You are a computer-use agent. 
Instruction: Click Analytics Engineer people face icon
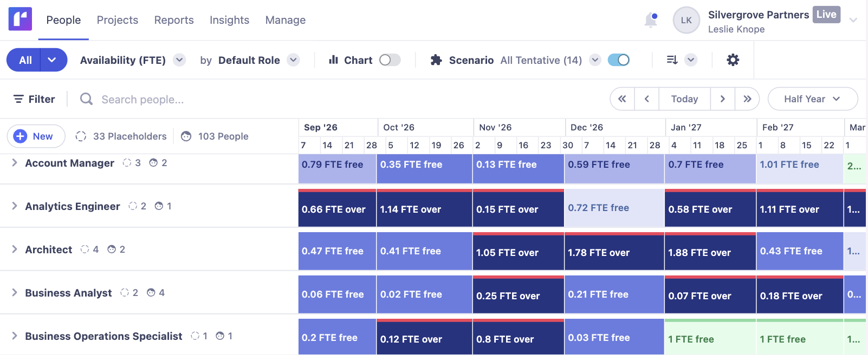pos(159,206)
